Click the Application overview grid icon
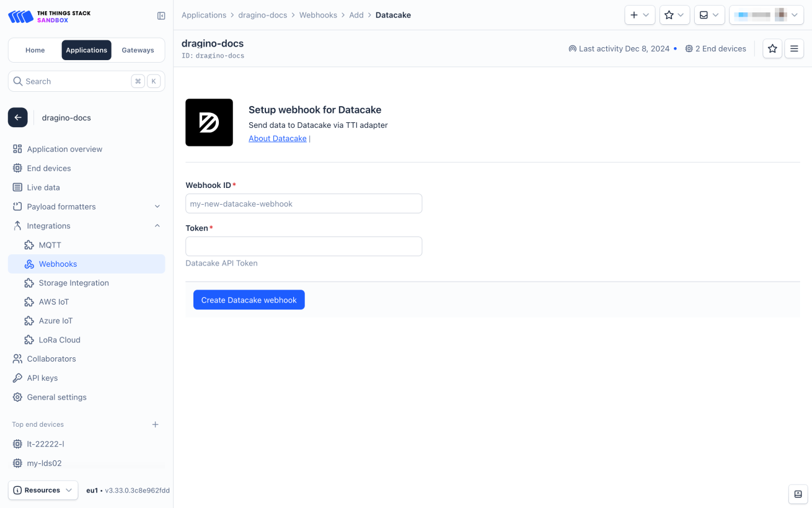 tap(17, 149)
